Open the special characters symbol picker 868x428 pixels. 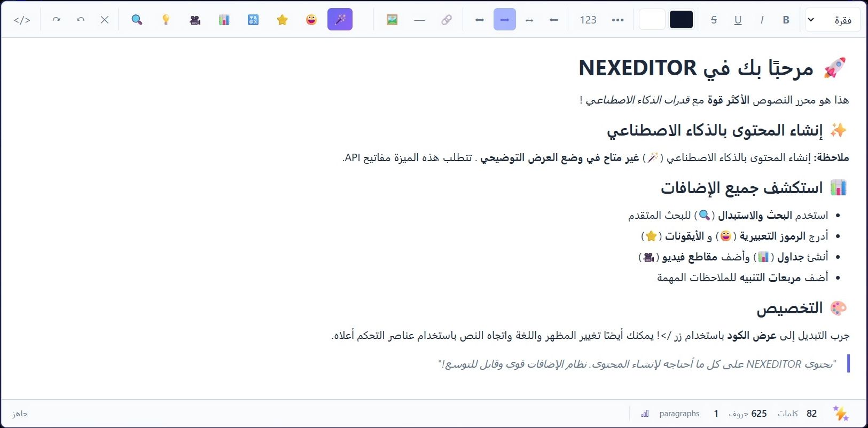point(253,20)
